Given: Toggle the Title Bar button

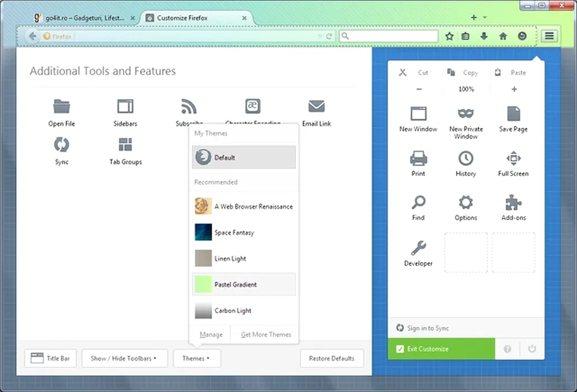Looking at the screenshot, I should point(50,358).
